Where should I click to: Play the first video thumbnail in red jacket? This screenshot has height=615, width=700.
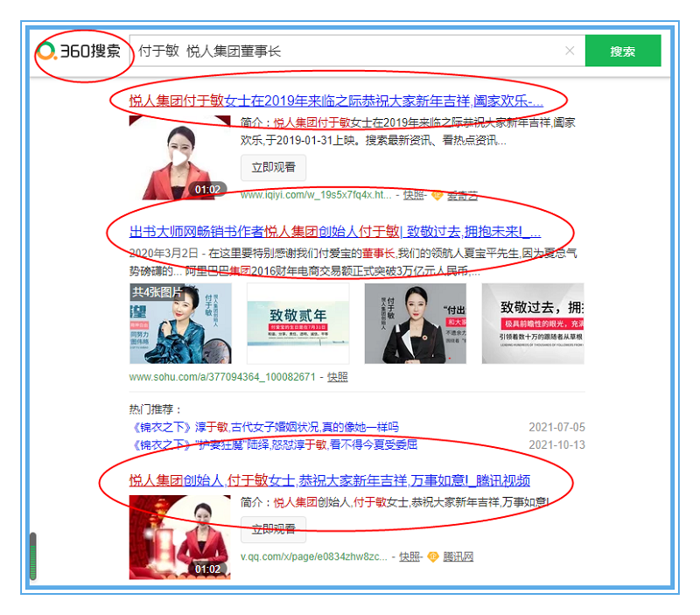pyautogui.click(x=179, y=157)
